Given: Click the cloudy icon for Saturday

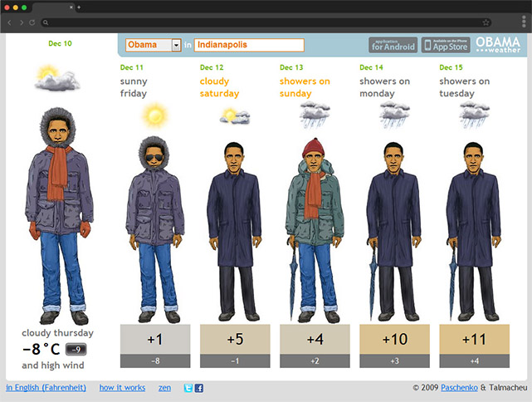Looking at the screenshot, I should point(234,116).
